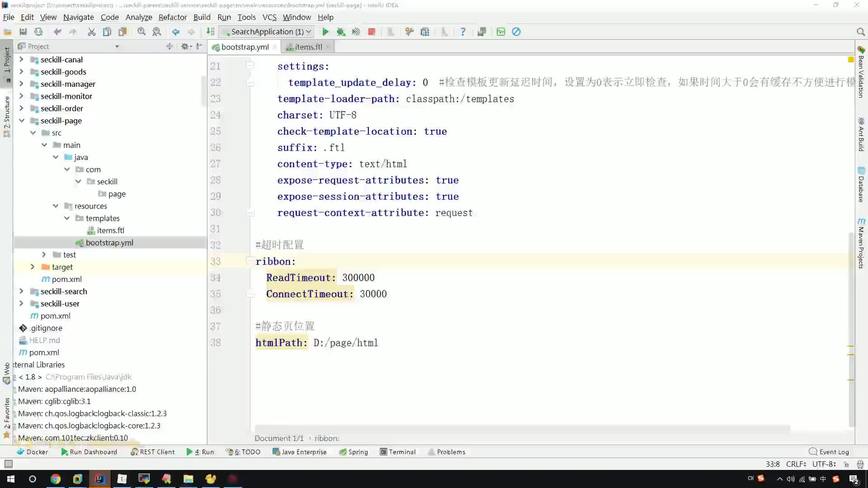This screenshot has height=488, width=868.
Task: Expand the seckill-canal project folder
Action: coord(21,59)
